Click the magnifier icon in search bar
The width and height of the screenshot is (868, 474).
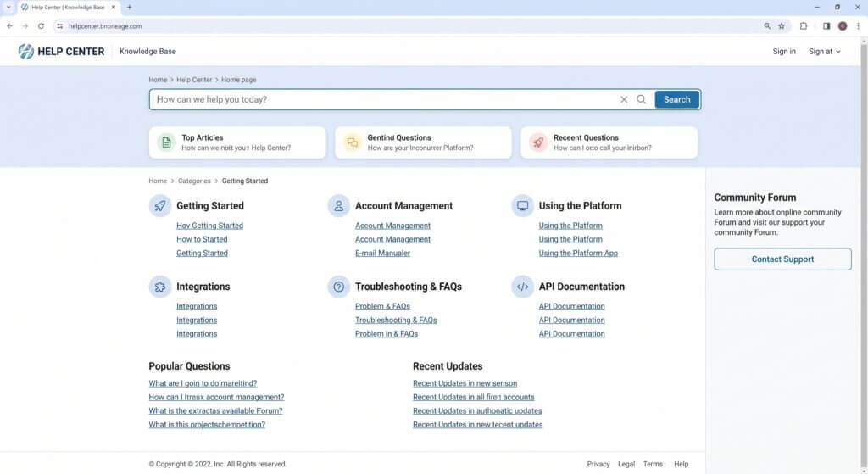(x=641, y=100)
